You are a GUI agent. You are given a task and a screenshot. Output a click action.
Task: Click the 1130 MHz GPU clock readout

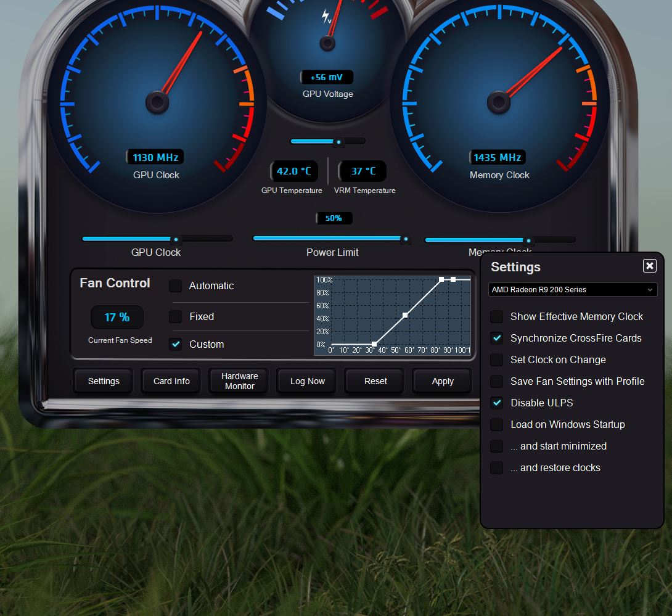[155, 157]
